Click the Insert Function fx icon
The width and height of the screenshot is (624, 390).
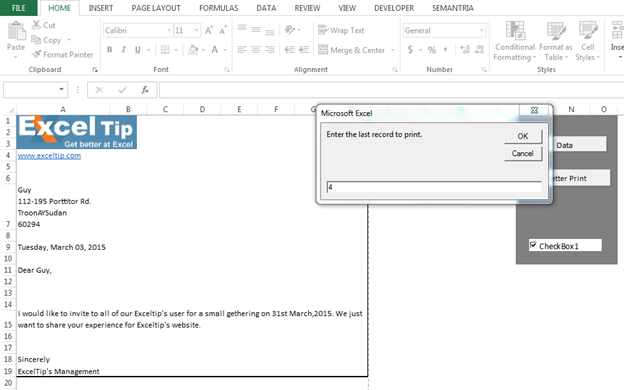[145, 90]
